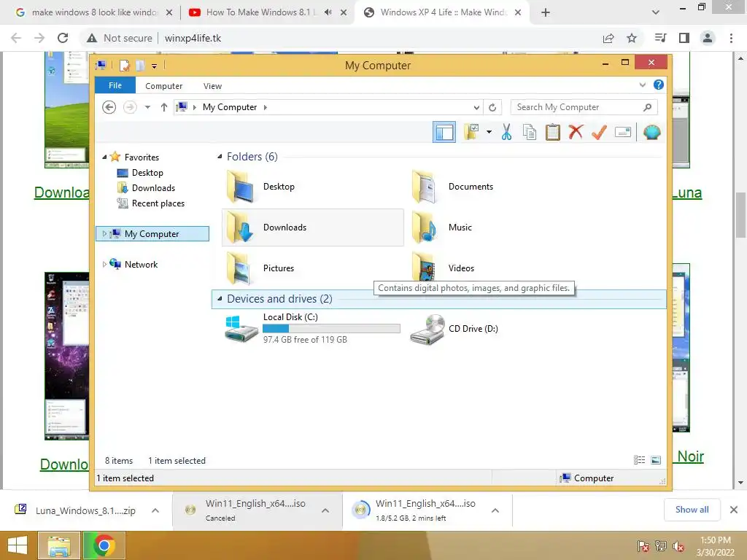Select Local Disk (C:) drive
The height and width of the screenshot is (560, 747).
(x=312, y=329)
